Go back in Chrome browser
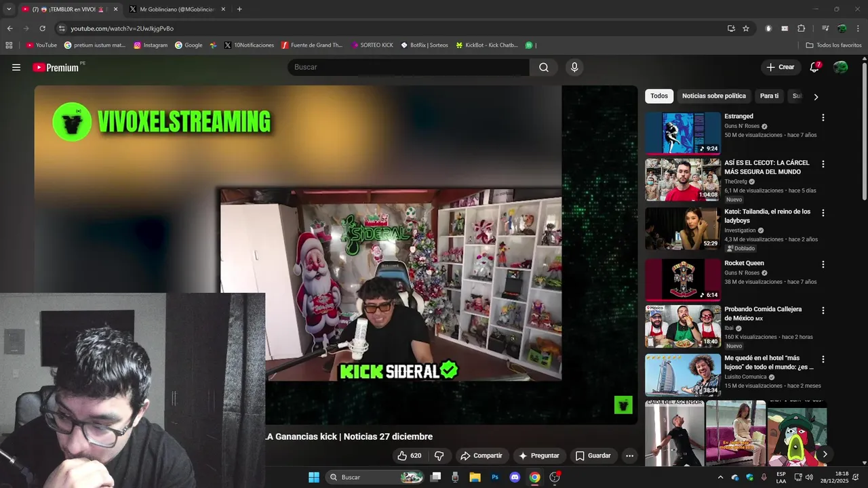868x488 pixels. click(9, 28)
